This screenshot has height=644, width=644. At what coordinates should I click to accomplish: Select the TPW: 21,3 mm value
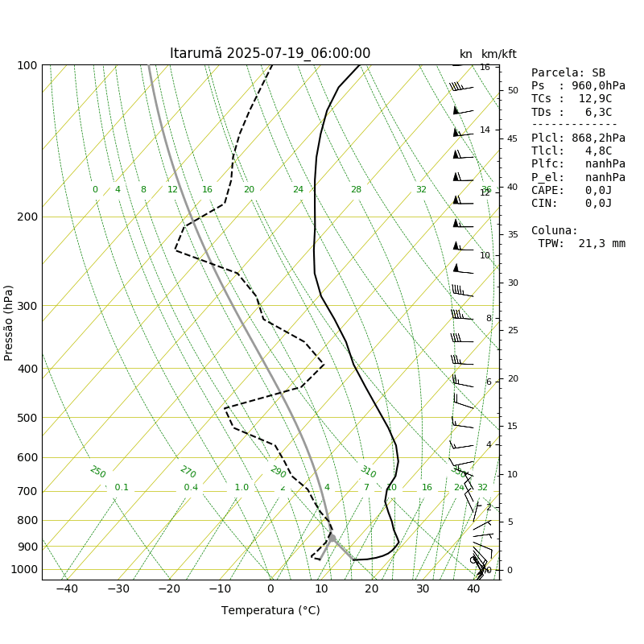coord(581,244)
